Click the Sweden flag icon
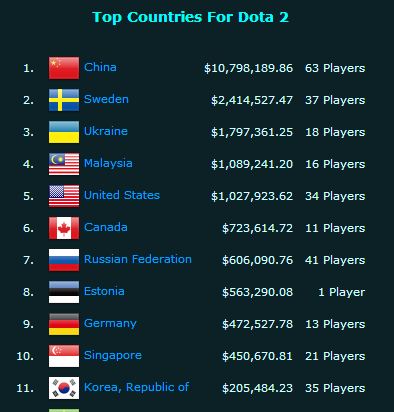 point(64,100)
